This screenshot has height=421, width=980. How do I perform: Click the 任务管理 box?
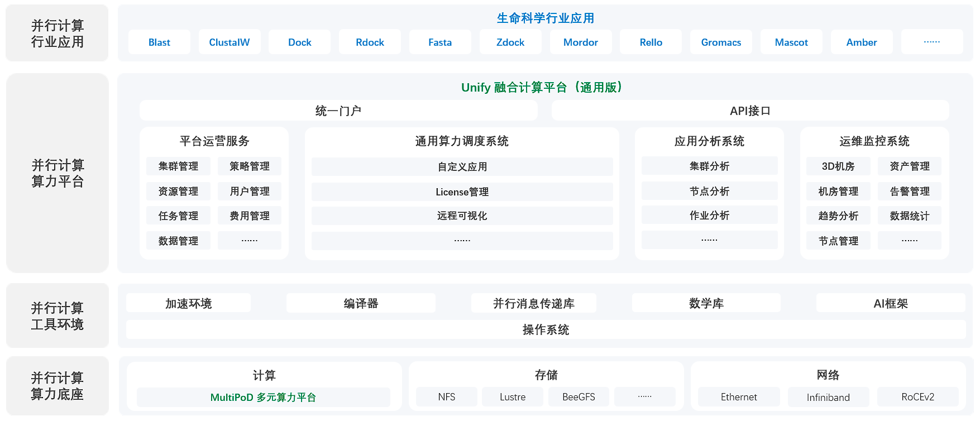[178, 216]
